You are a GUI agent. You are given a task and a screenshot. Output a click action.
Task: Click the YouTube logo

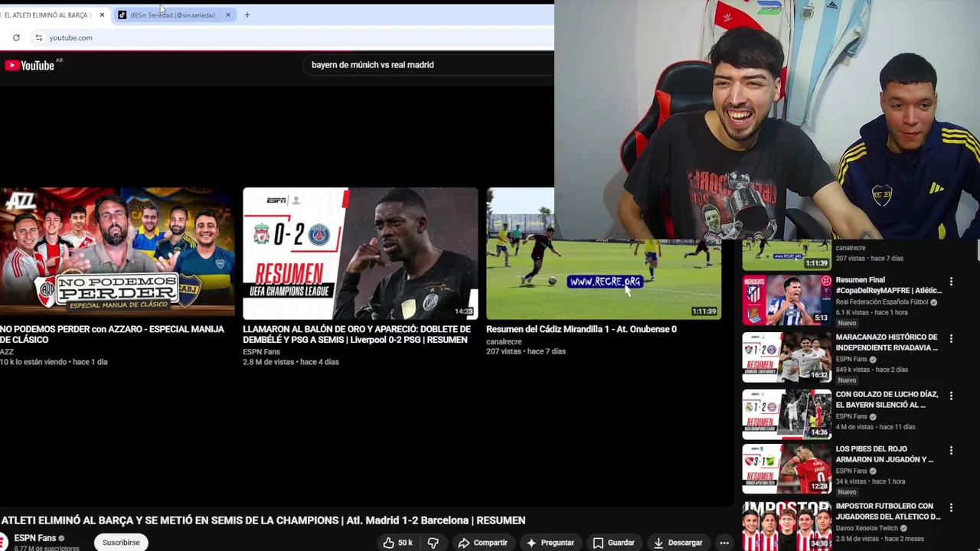(30, 65)
